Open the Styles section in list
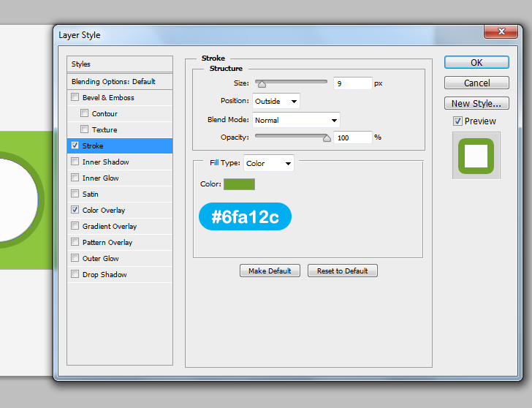The height and width of the screenshot is (408, 532). [x=81, y=64]
